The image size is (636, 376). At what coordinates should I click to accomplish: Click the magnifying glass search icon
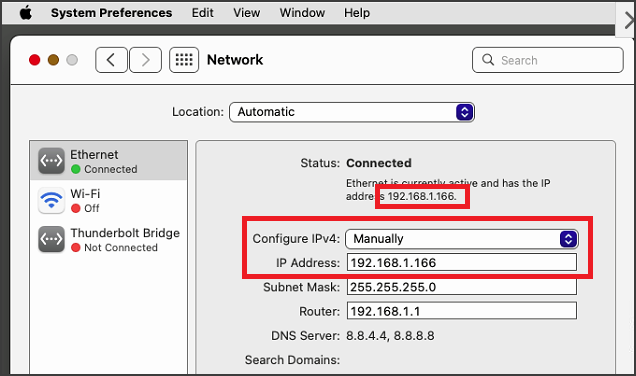[x=488, y=60]
